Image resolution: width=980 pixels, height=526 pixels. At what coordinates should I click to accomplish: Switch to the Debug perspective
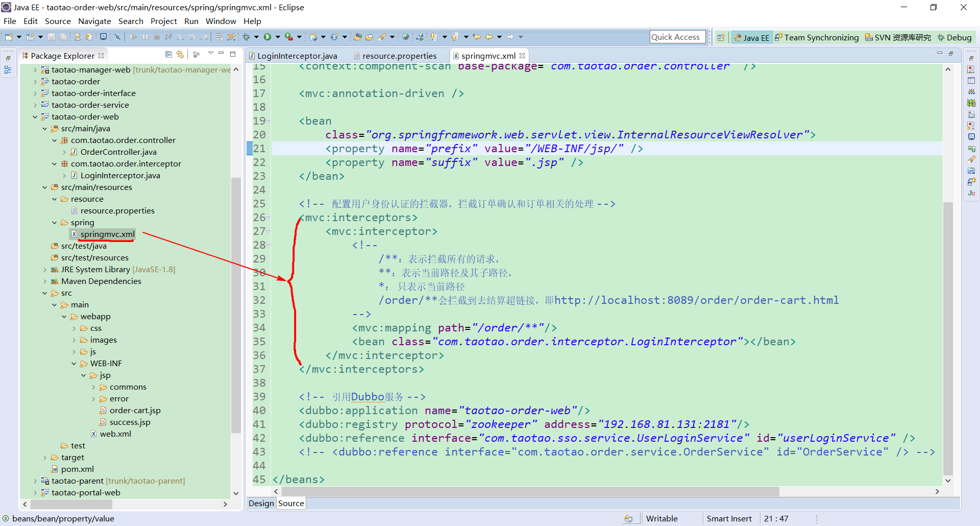coord(954,37)
